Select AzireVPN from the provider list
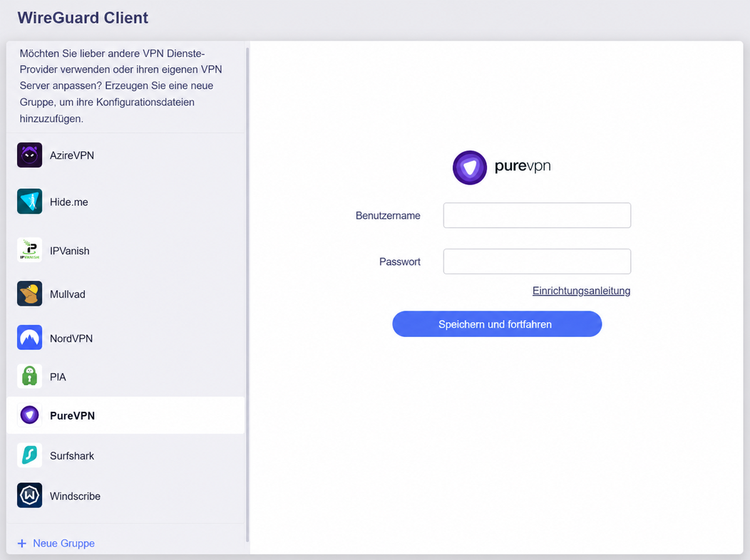 (x=125, y=155)
